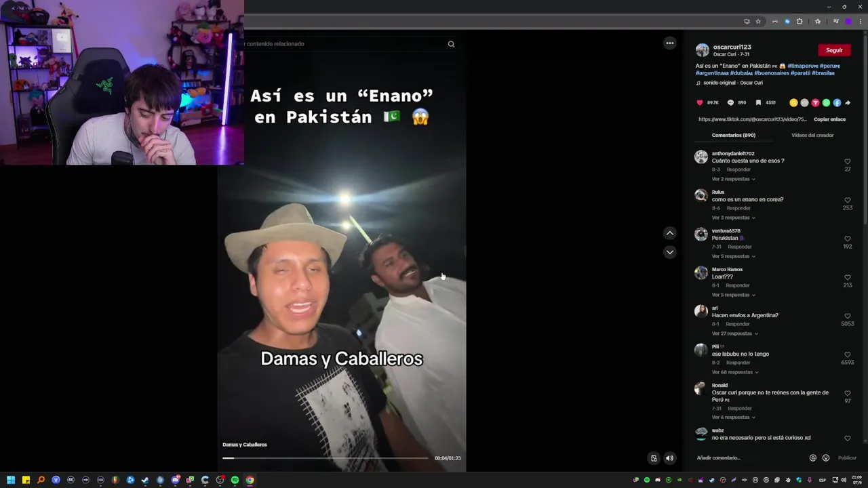The image size is (868, 488).
Task: Open the purple Chrome profile avatar
Action: [848, 22]
